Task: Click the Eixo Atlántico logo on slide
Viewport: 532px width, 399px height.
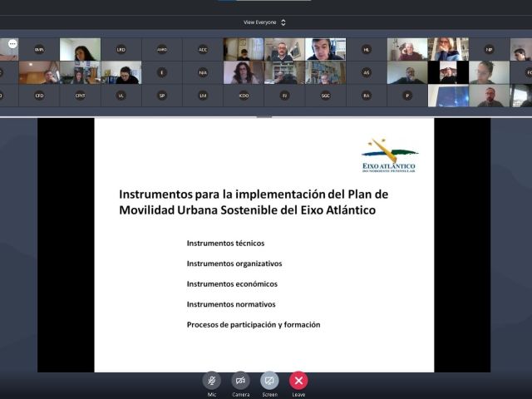Action: tap(389, 155)
